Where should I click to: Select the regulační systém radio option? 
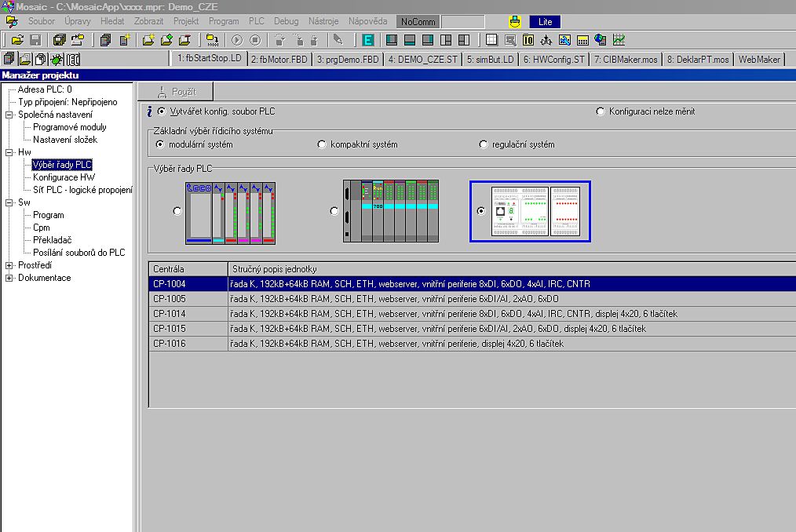tap(484, 144)
